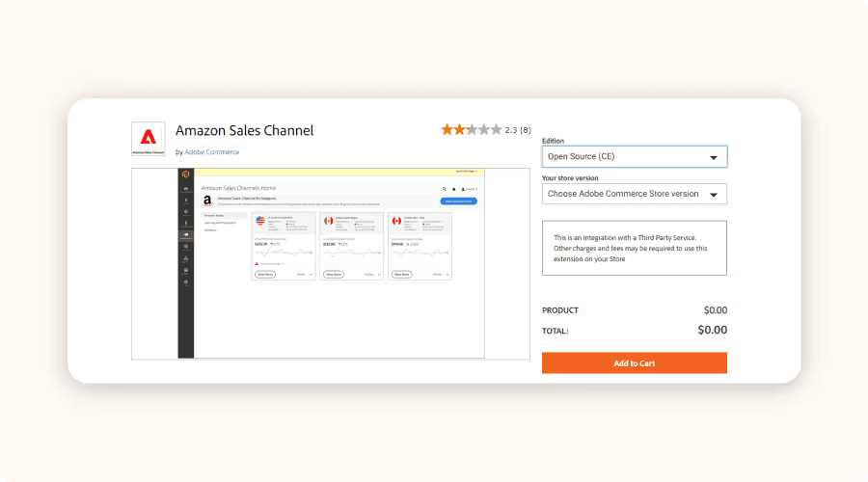
Task: Click the Edition field label
Action: 553,141
